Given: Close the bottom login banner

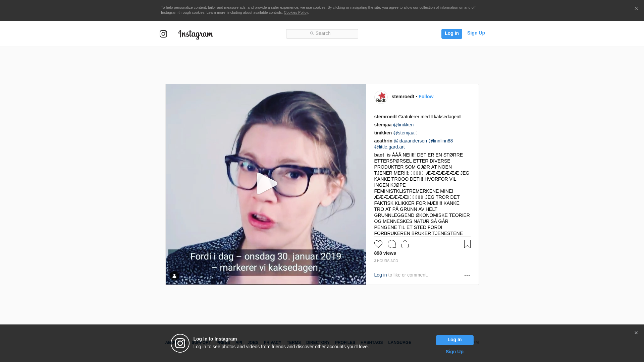Looking at the screenshot, I should [636, 333].
